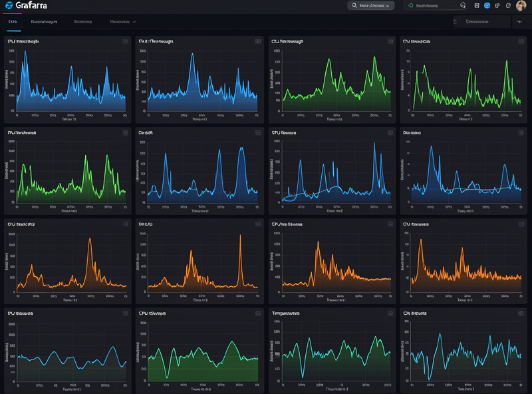
Task: Open menu icon of blue three-narrow-spikes panel
Action: (x=258, y=132)
